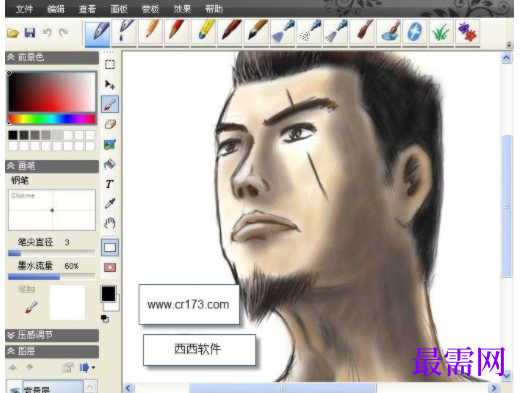Toggle the standard white rectangle mode
The height and width of the screenshot is (393, 524).
[110, 247]
